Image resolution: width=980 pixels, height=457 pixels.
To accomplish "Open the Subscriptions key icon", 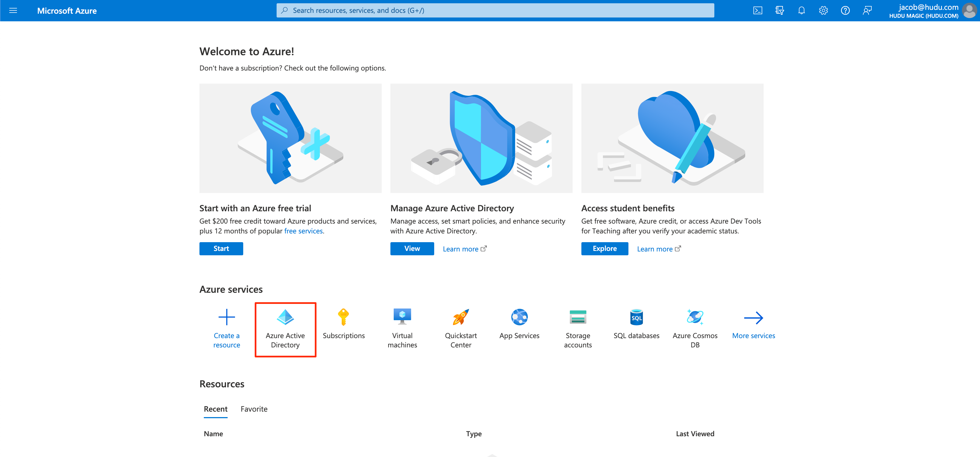I will pos(343,317).
